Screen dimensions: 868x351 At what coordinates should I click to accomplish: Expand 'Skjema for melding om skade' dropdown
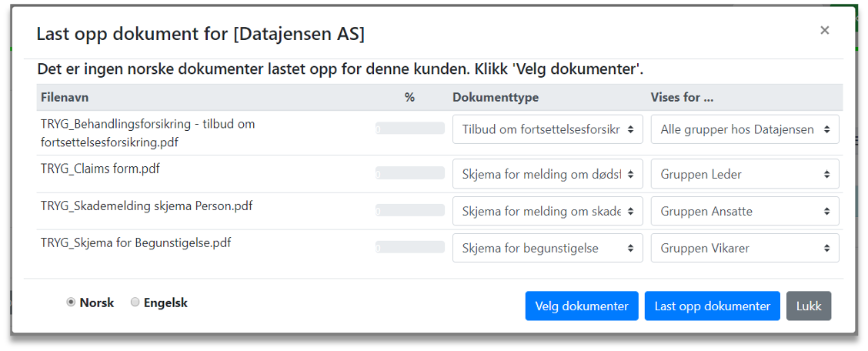click(x=547, y=211)
